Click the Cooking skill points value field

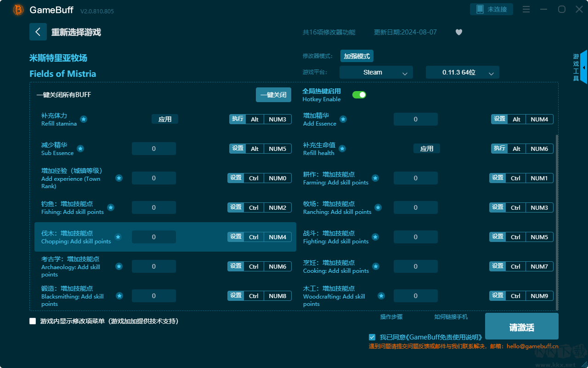pos(416,266)
